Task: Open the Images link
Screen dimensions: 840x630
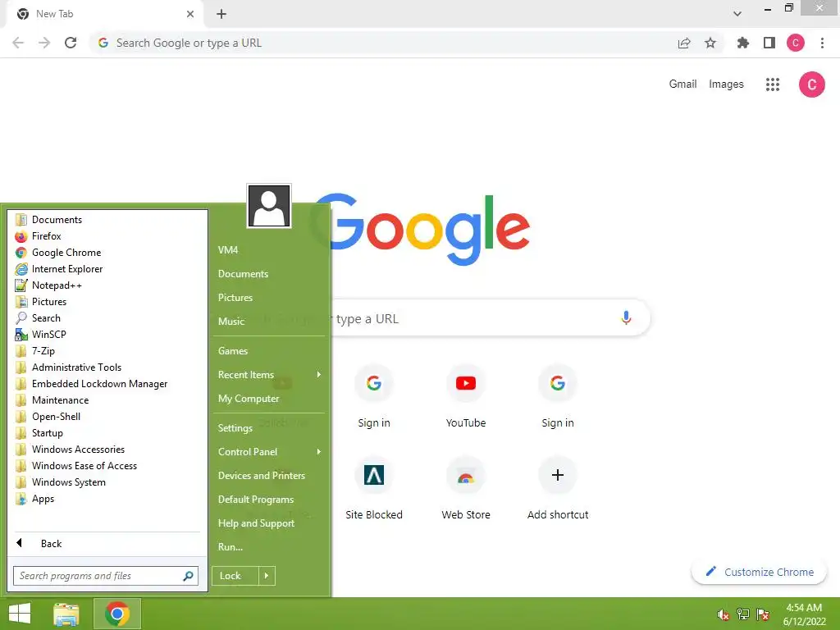Action: point(726,84)
